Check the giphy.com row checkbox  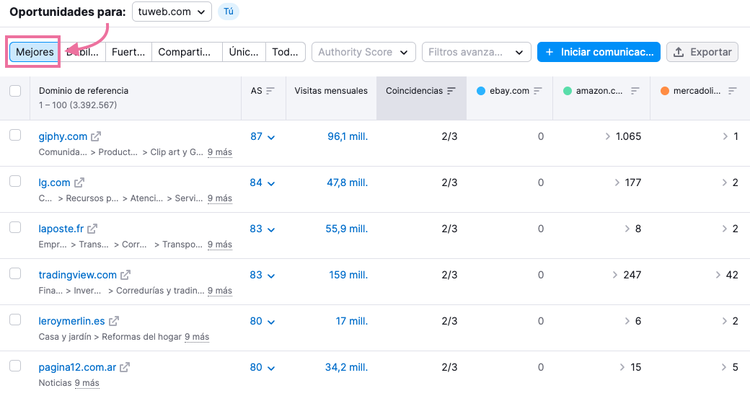(15, 135)
